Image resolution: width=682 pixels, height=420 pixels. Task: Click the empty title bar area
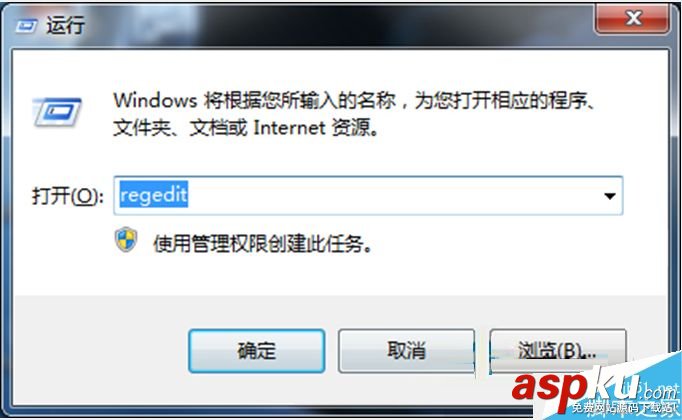pos(339,24)
